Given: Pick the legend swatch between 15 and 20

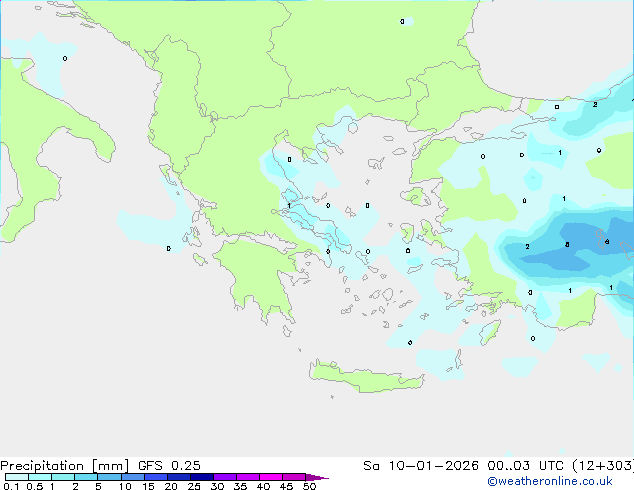Looking at the screenshot, I should [155, 477].
